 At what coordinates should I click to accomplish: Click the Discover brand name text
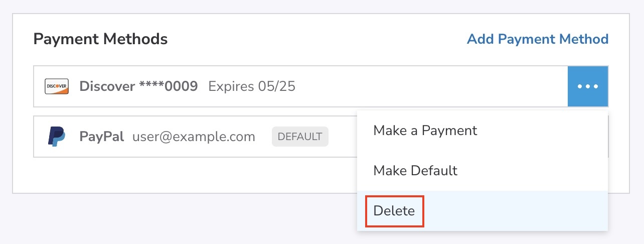(107, 86)
